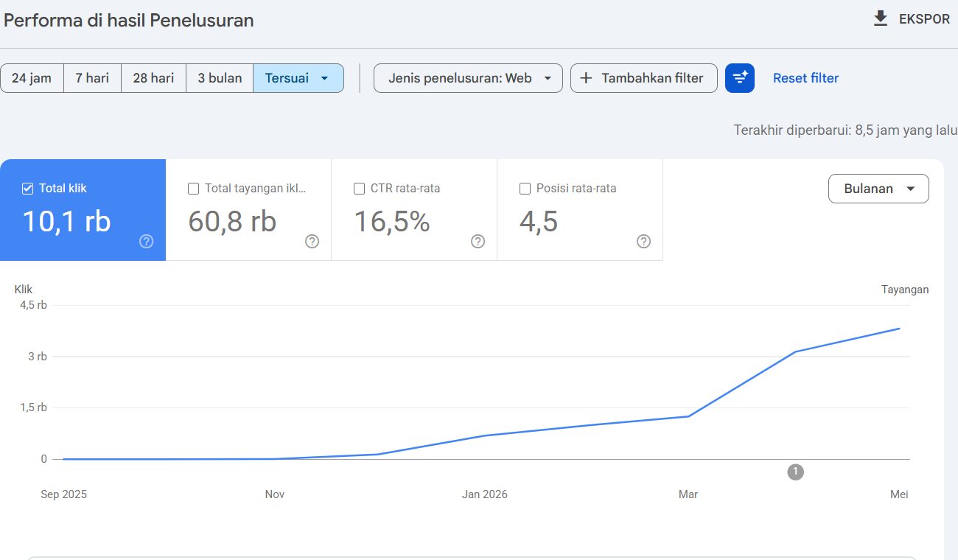Click the Mei axis label
This screenshot has height=560, width=958.
pyautogui.click(x=899, y=494)
